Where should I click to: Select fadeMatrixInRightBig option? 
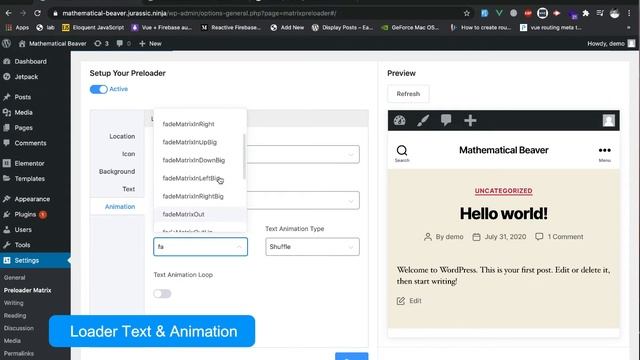200,196
